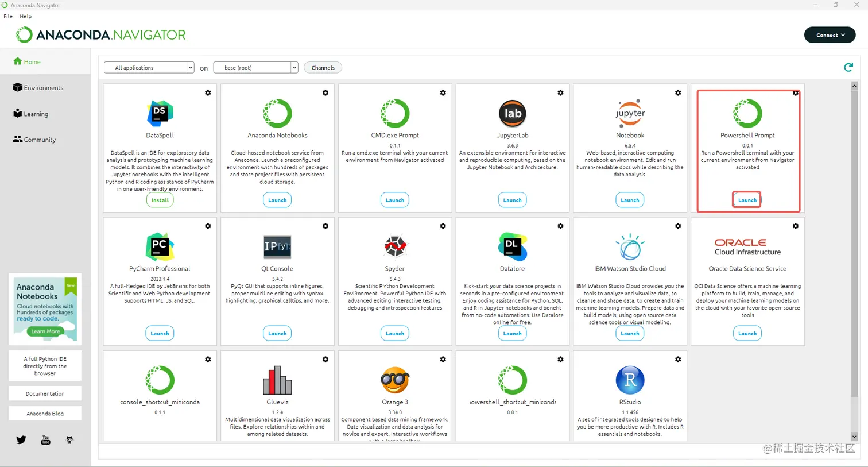The width and height of the screenshot is (868, 467).
Task: Click the Datalore logo icon
Action: pos(512,246)
